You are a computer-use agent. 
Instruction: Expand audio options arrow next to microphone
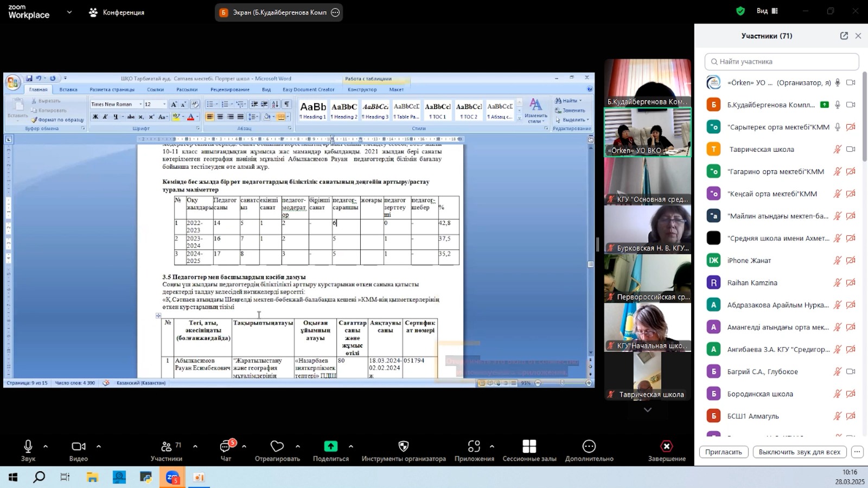[46, 446]
